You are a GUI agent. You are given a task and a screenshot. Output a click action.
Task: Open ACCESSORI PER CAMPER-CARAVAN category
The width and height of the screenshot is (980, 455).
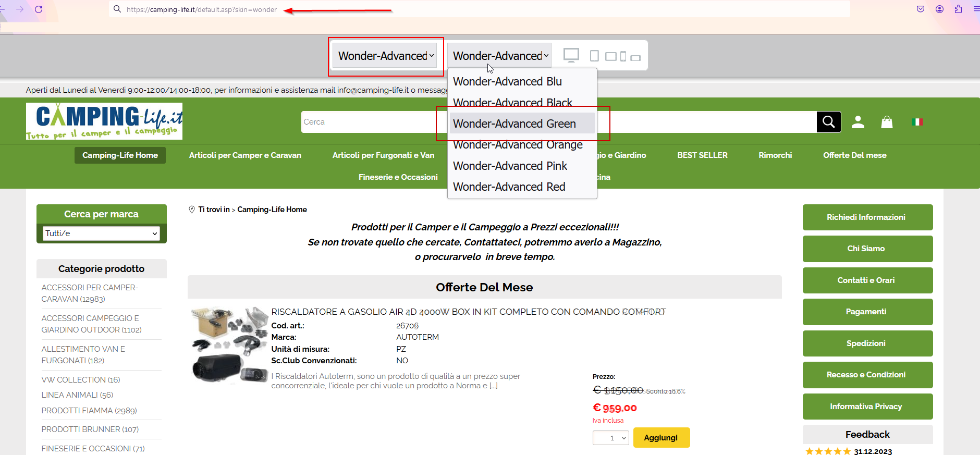point(90,293)
